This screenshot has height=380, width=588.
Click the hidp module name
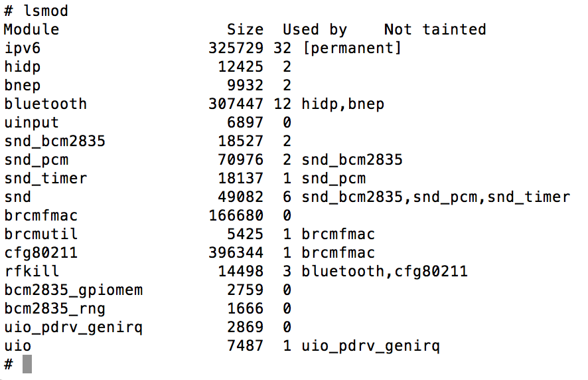(22, 67)
